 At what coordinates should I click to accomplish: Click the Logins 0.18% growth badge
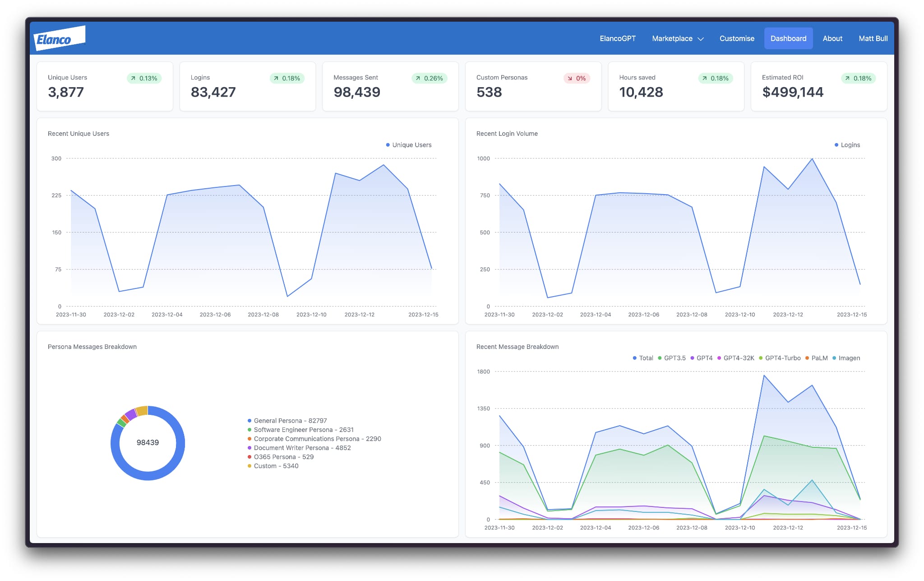(287, 78)
